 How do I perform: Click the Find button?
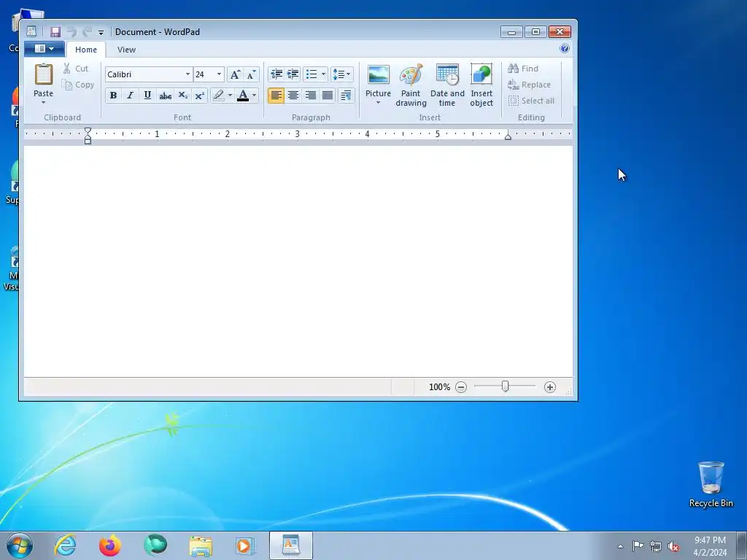pyautogui.click(x=523, y=69)
